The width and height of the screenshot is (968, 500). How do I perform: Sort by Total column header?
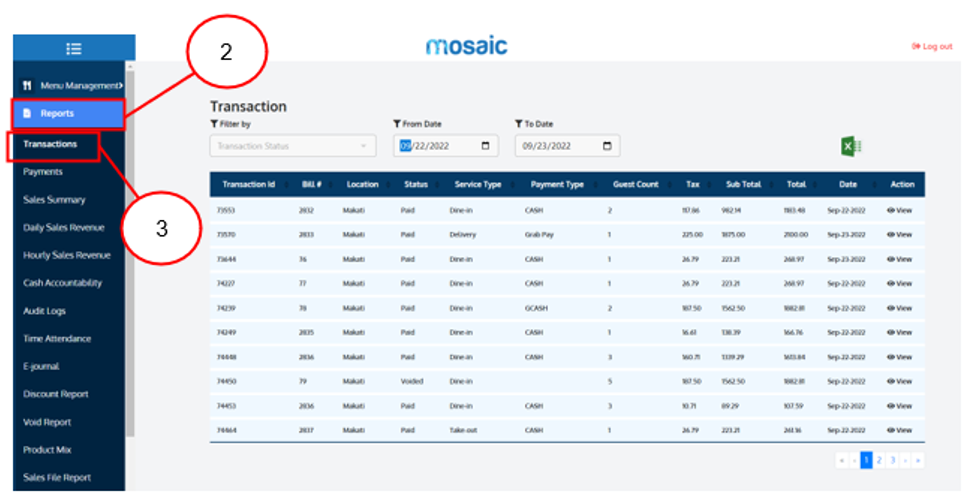796,185
